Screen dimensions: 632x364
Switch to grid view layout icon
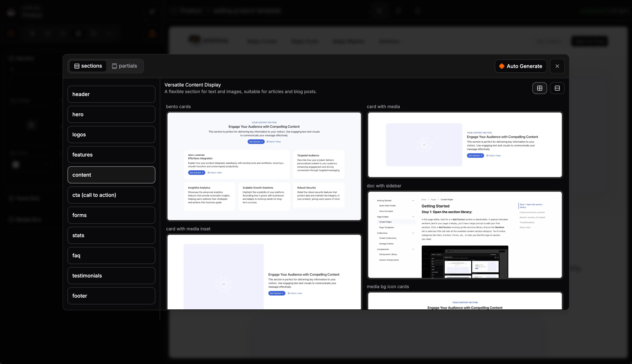[539, 88]
